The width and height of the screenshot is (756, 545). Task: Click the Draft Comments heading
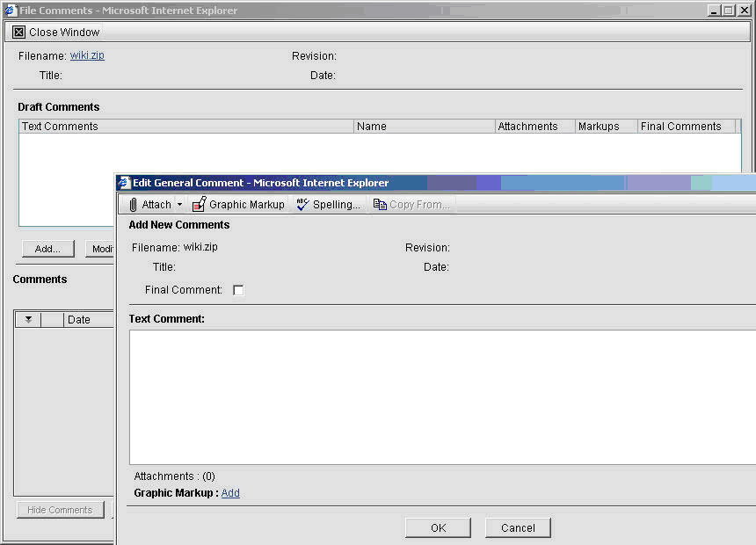(59, 107)
